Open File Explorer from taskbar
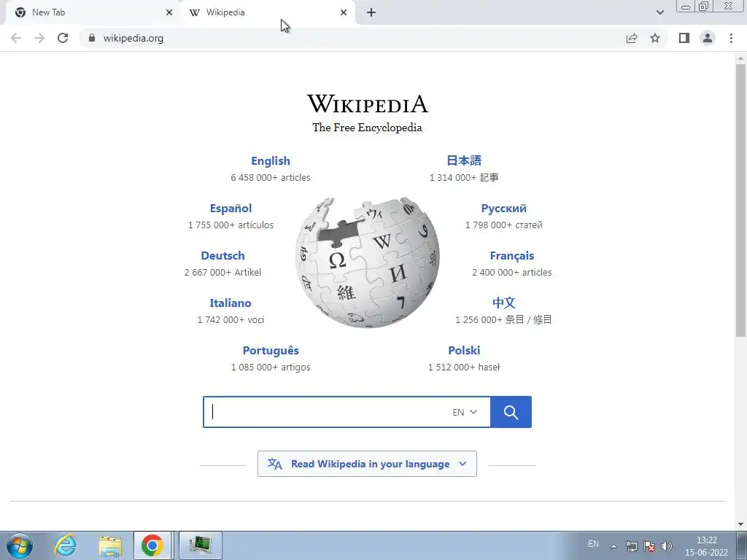 pyautogui.click(x=110, y=546)
